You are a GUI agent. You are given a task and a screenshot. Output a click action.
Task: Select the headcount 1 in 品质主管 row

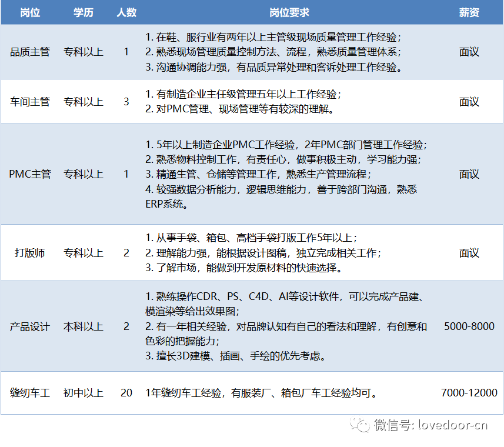(126, 52)
